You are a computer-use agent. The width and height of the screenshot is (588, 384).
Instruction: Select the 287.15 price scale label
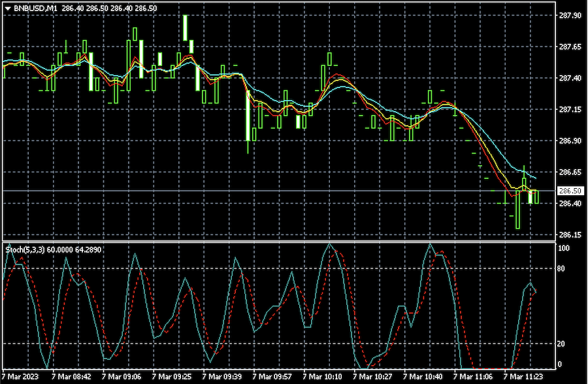point(570,110)
